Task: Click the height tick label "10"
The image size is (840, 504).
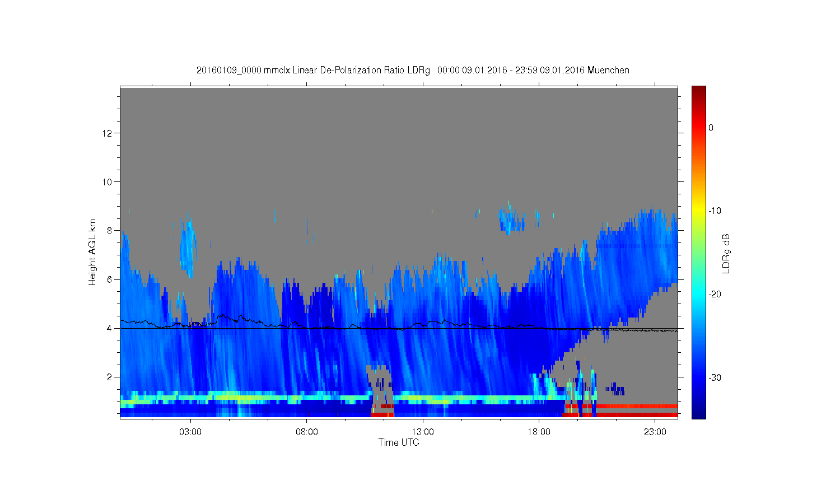Action: 108,181
